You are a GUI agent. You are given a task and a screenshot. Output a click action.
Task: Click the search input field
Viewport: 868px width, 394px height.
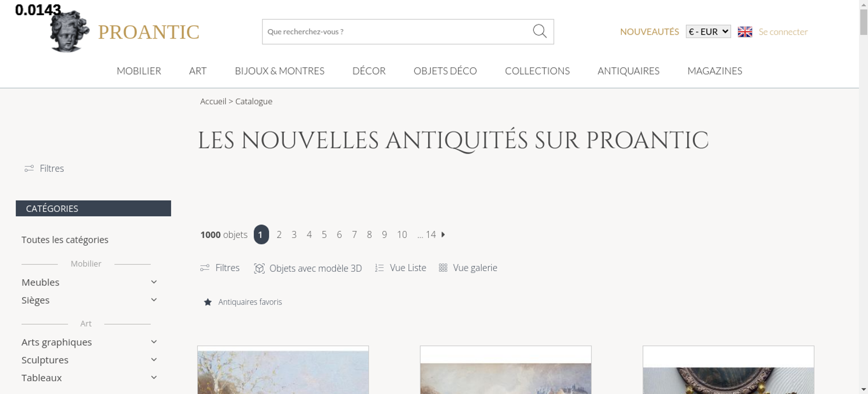pyautogui.click(x=397, y=32)
